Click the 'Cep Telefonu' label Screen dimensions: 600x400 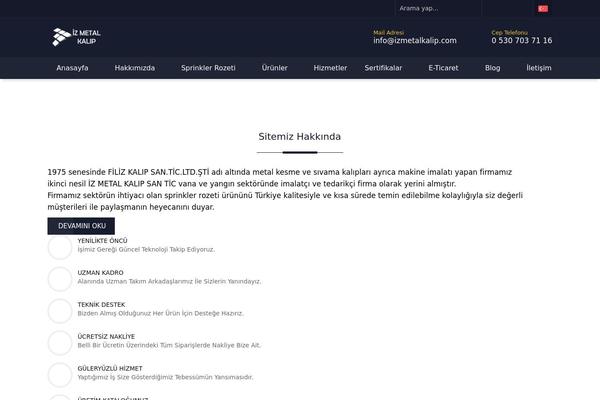[x=509, y=33]
